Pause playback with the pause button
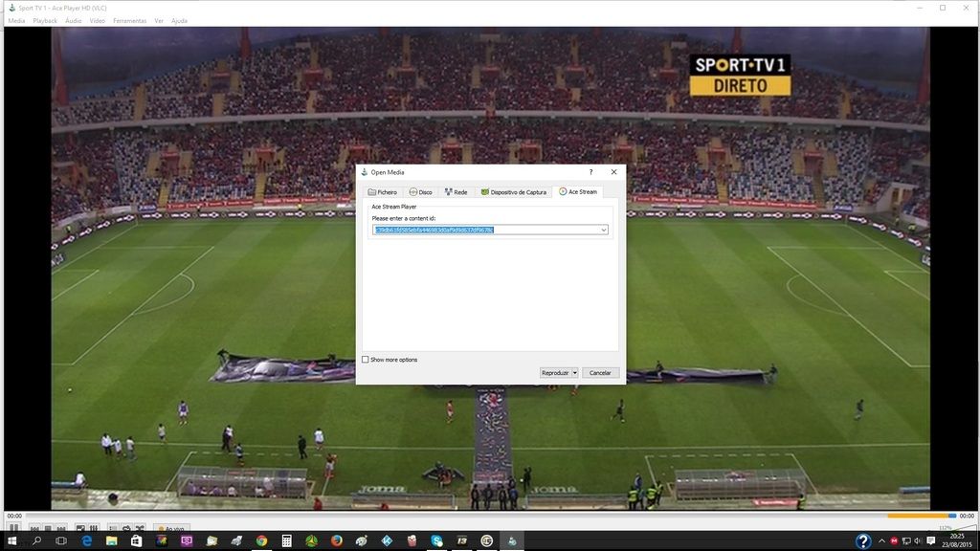The height and width of the screenshot is (551, 980). click(13, 528)
